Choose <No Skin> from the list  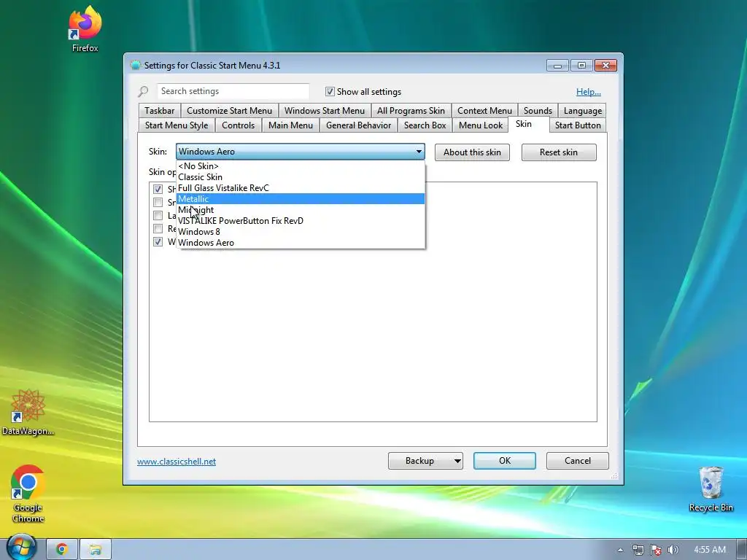[x=300, y=166]
